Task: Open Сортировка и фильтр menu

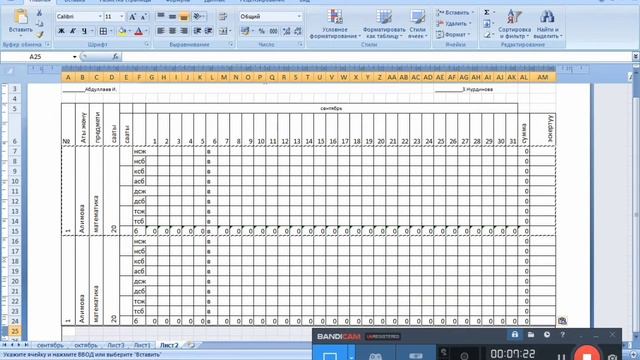Action: [514, 24]
